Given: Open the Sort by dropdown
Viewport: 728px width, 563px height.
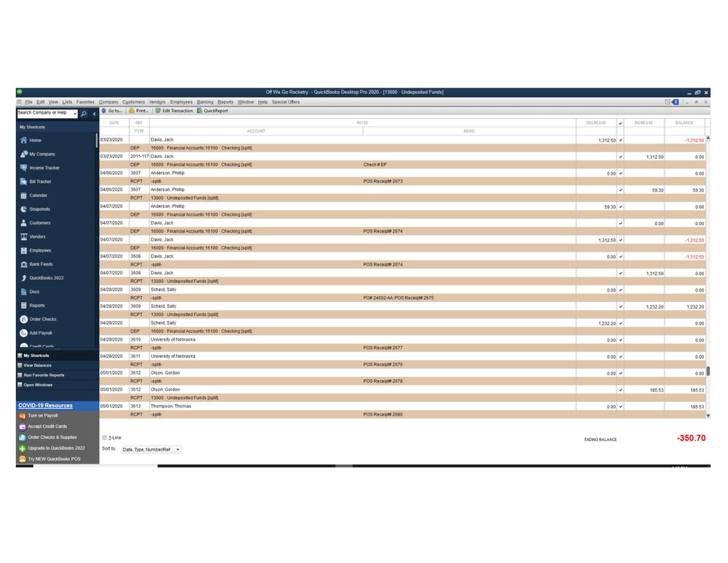Looking at the screenshot, I should 152,450.
